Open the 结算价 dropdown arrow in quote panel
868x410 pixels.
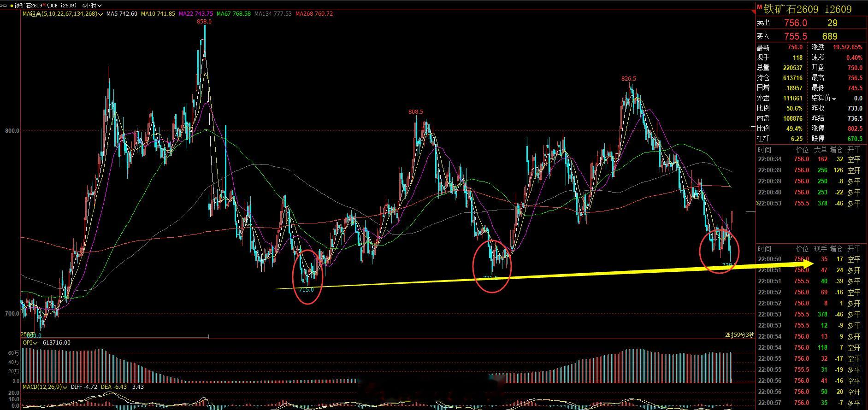click(x=834, y=99)
